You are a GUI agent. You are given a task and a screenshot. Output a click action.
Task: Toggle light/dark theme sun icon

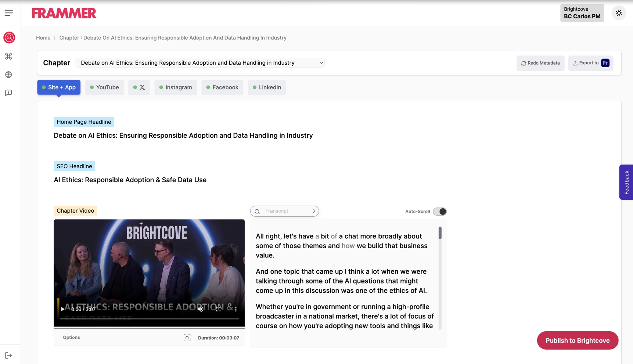coord(619,13)
